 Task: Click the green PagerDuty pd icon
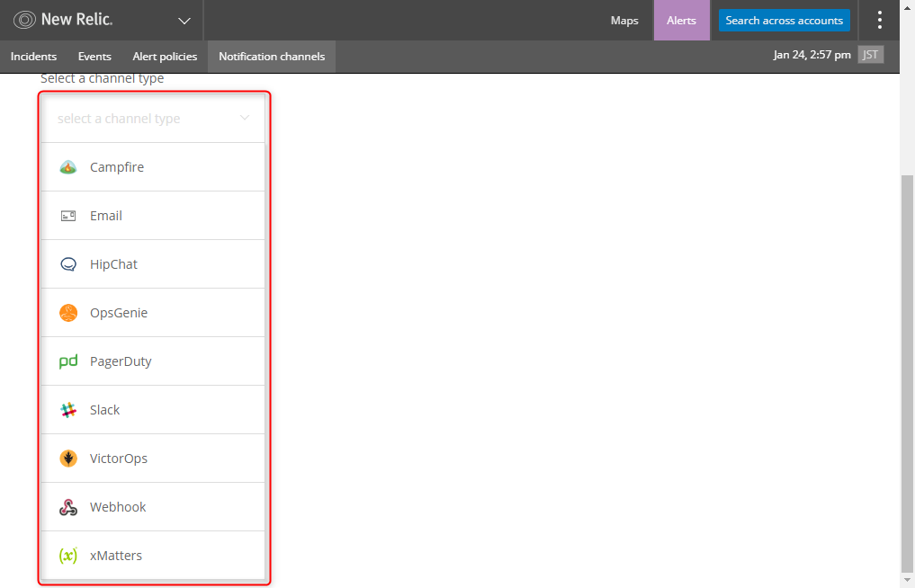click(68, 361)
